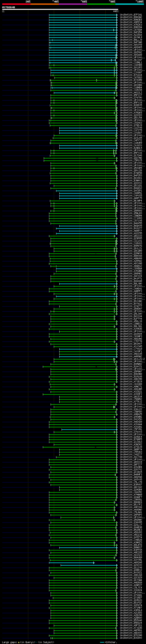The image size is (146, 644).
Task: Open hit UniRef100_A7JQ36
Action: 131,628
